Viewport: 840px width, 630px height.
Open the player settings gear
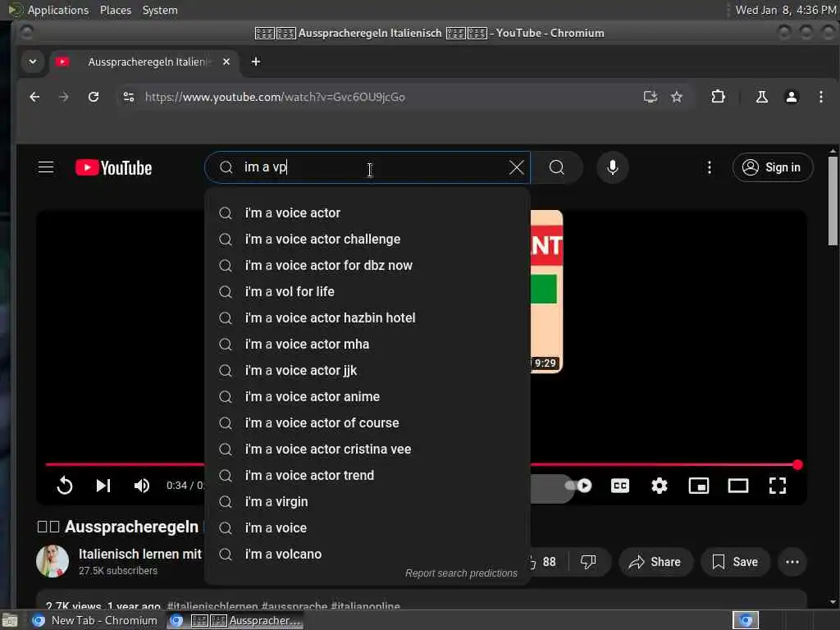(659, 486)
